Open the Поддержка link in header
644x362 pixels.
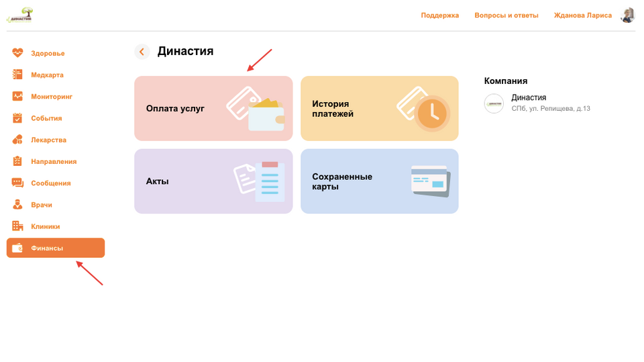point(439,15)
